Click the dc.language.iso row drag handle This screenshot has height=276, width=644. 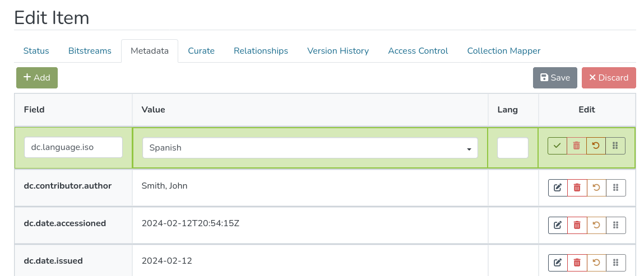(615, 146)
